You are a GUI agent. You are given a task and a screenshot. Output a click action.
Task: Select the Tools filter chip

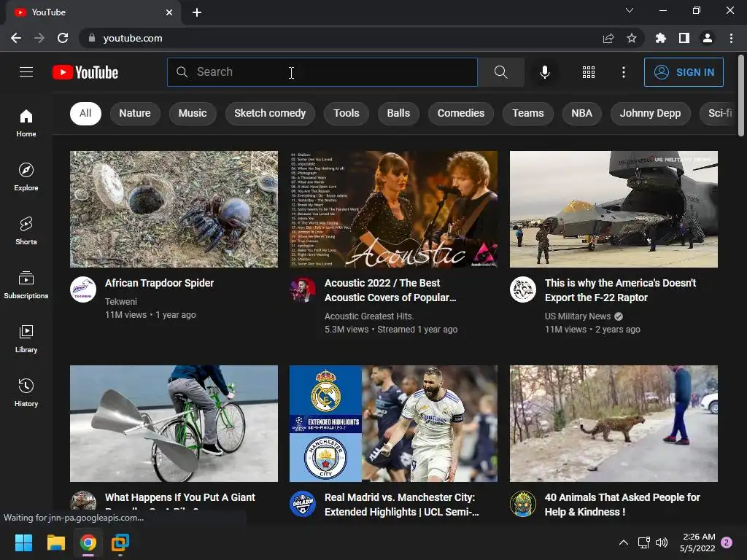tap(347, 113)
